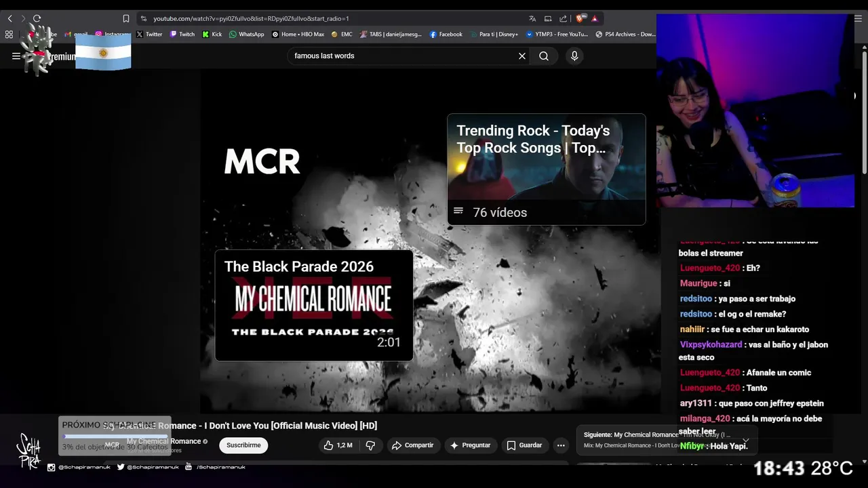This screenshot has height=488, width=868.
Task: Open the Trending Rock playlist end card
Action: pos(547,169)
